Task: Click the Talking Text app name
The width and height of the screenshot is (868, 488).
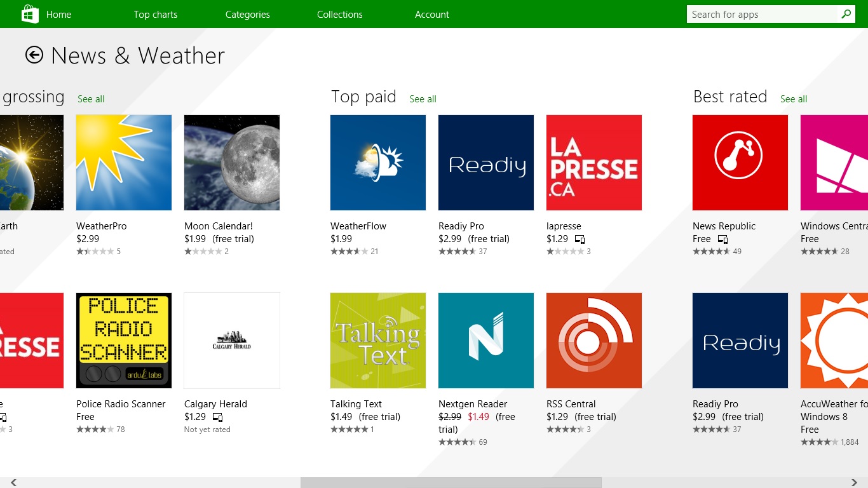Action: (356, 404)
